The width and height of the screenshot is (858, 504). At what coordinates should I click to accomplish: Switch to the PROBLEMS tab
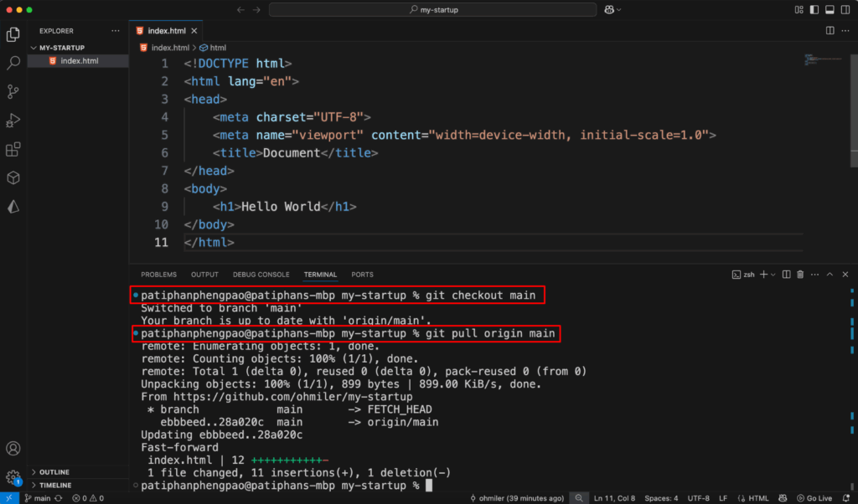tap(158, 275)
